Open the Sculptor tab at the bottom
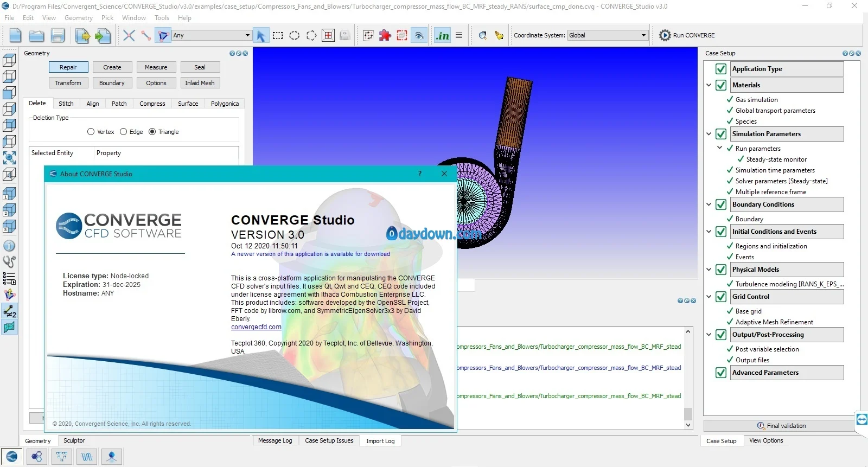This screenshot has width=868, height=467. click(x=74, y=441)
